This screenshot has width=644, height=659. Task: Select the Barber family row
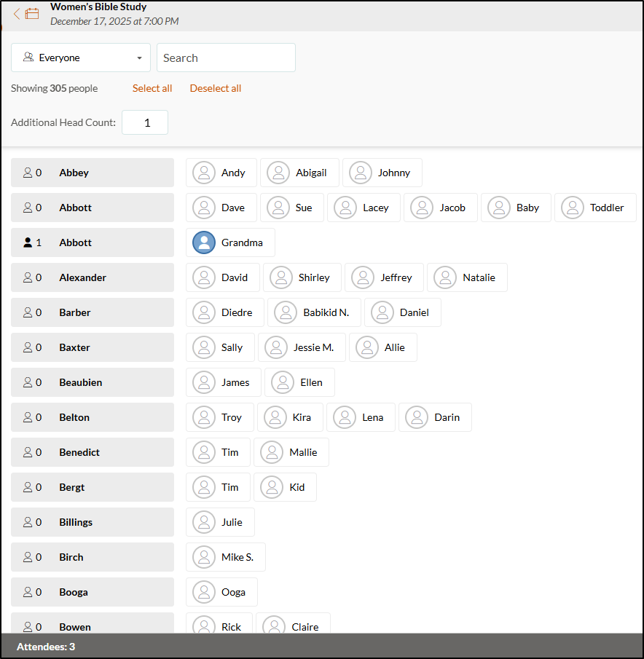click(x=93, y=312)
